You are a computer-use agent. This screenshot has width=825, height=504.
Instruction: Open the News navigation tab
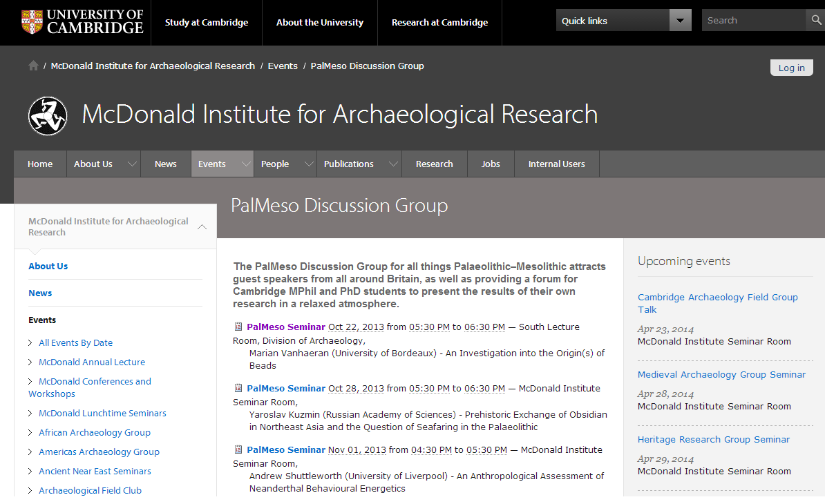coord(166,164)
